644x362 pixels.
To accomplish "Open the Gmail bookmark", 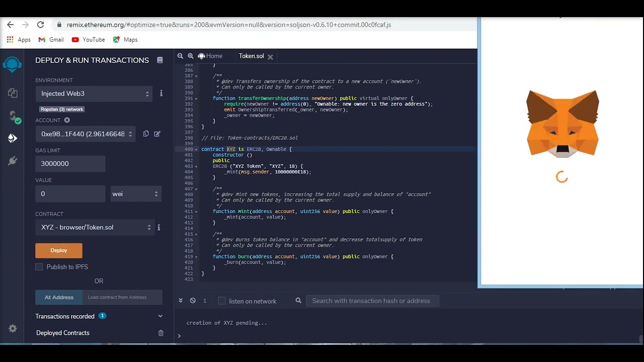I will (x=51, y=40).
